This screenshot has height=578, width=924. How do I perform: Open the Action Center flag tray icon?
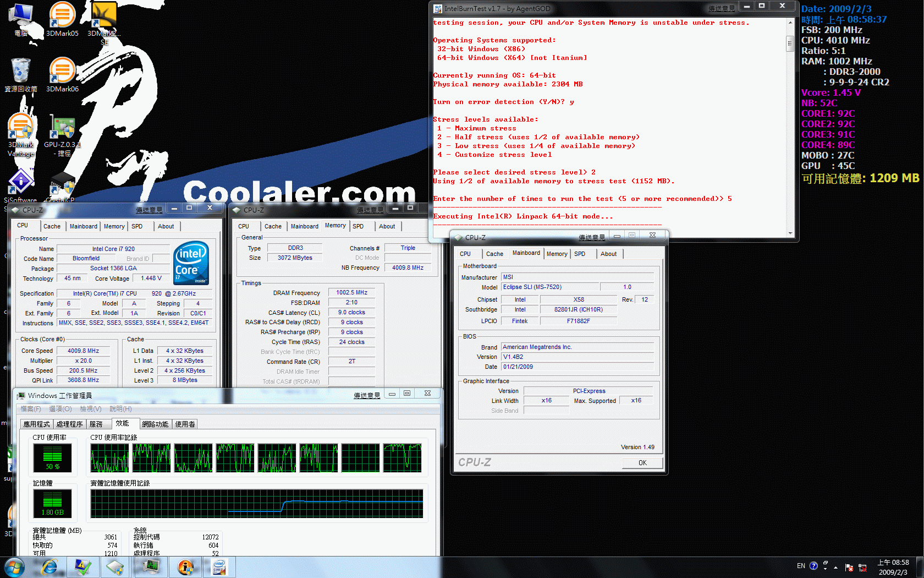click(x=849, y=568)
